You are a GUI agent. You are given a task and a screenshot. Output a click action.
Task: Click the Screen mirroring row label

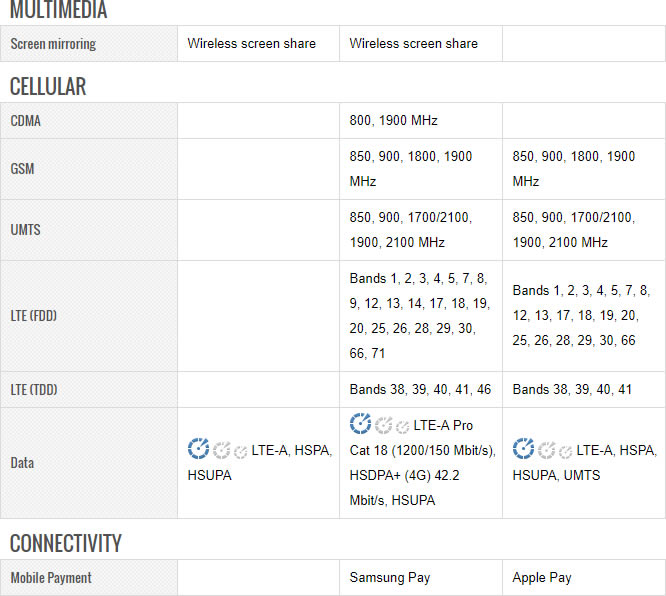click(x=54, y=44)
